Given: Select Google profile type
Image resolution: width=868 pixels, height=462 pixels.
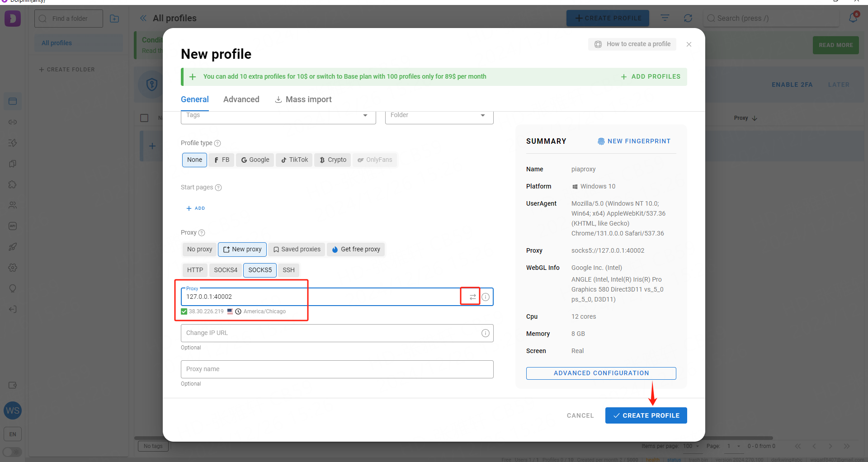Looking at the screenshot, I should [255, 160].
